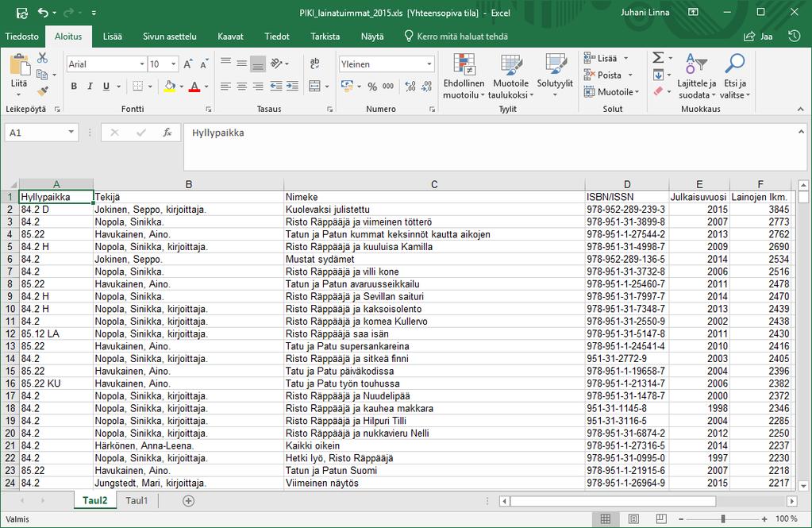Merge and center cells icon
The height and width of the screenshot is (528, 812).
pos(314,87)
